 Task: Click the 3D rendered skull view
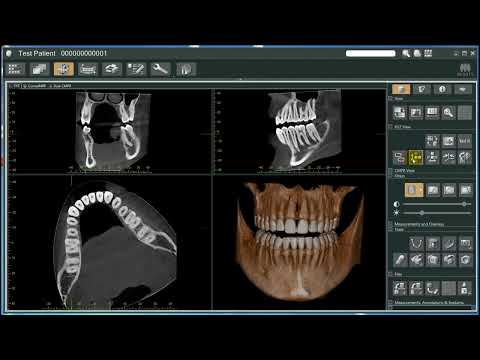[299, 242]
